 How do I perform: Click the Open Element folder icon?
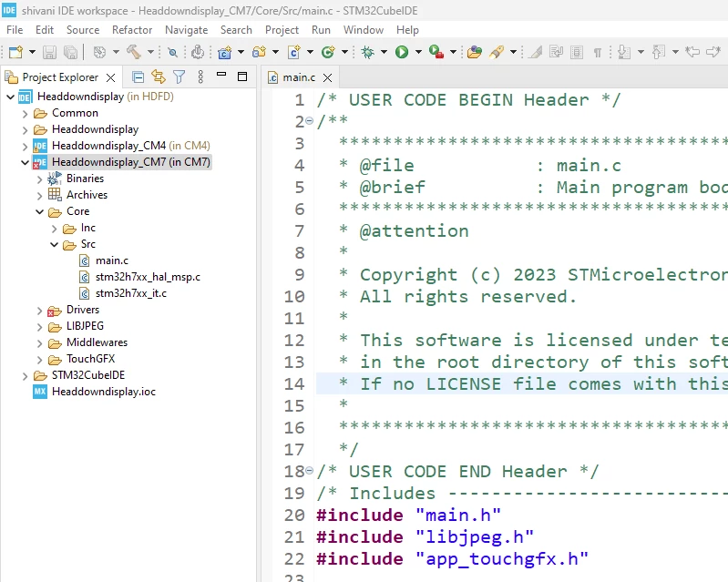(x=475, y=52)
